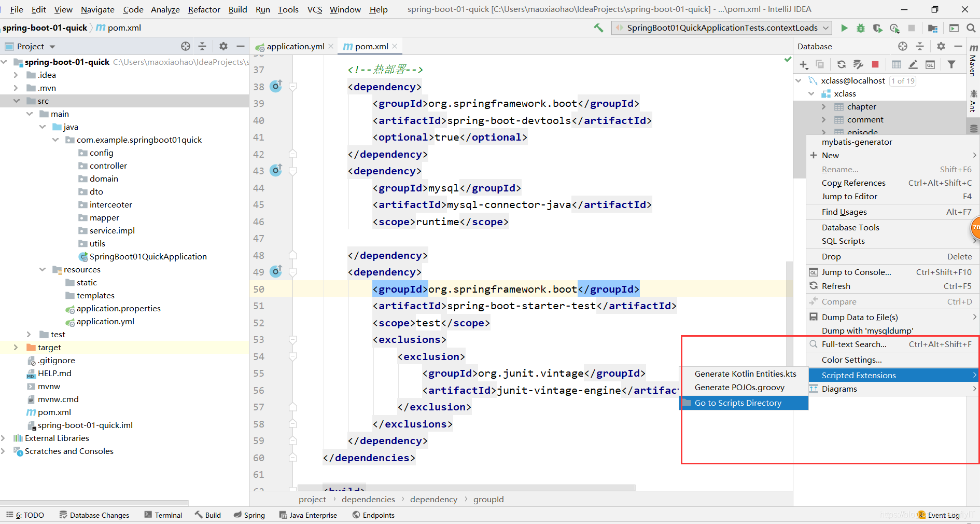Select HELP.md in project tree

click(x=49, y=373)
